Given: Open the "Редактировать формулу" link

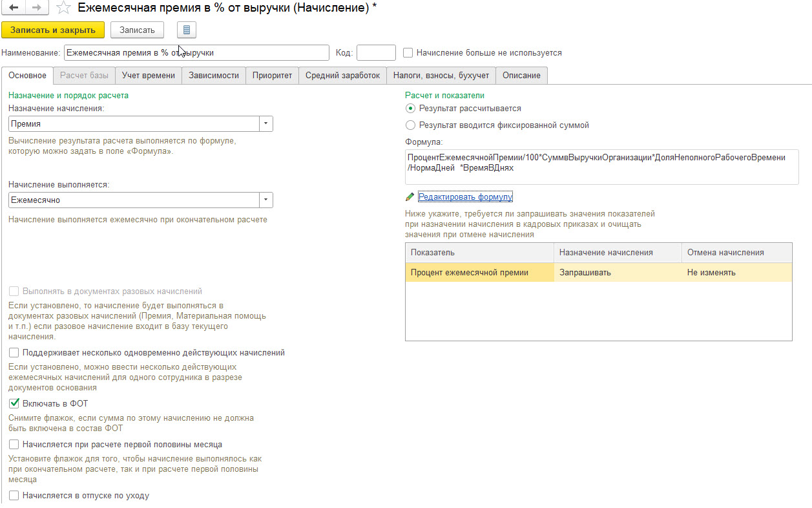Looking at the screenshot, I should click(x=465, y=197).
